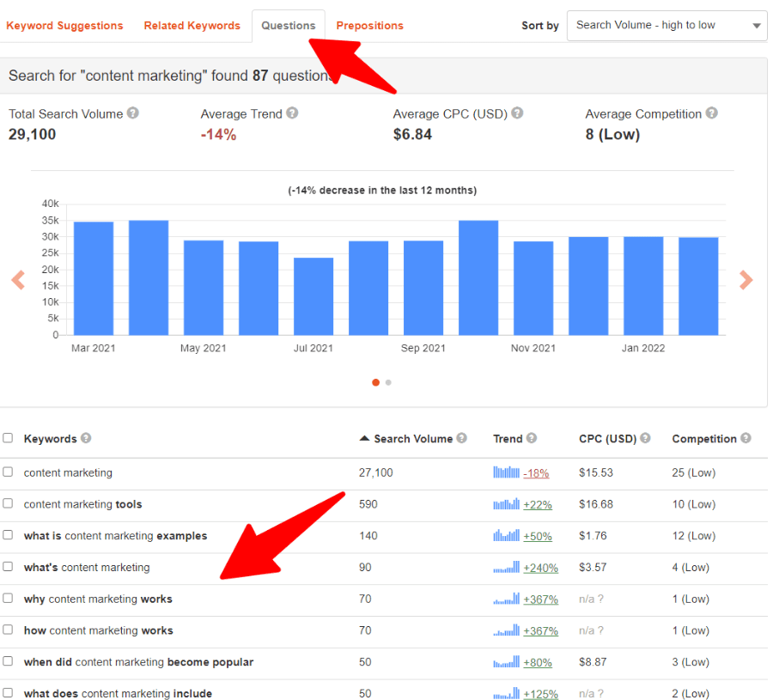Click help icon beside Total Search Volume

133,113
